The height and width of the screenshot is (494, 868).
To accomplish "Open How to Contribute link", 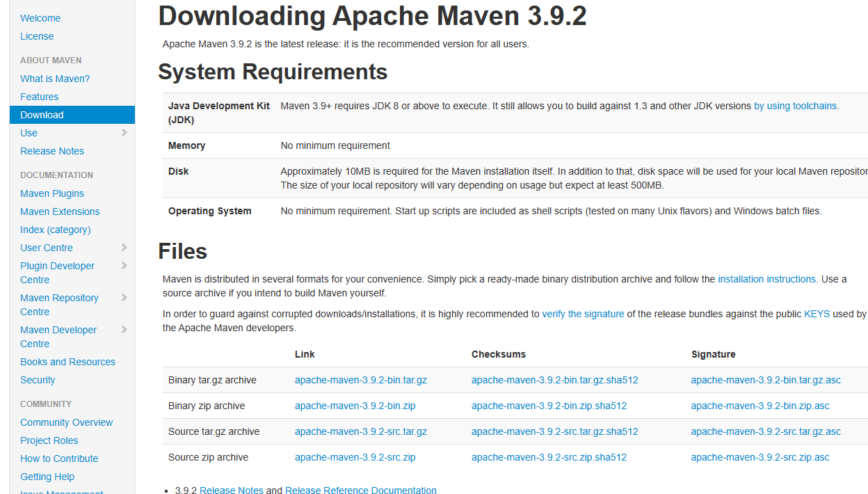I will coord(59,459).
